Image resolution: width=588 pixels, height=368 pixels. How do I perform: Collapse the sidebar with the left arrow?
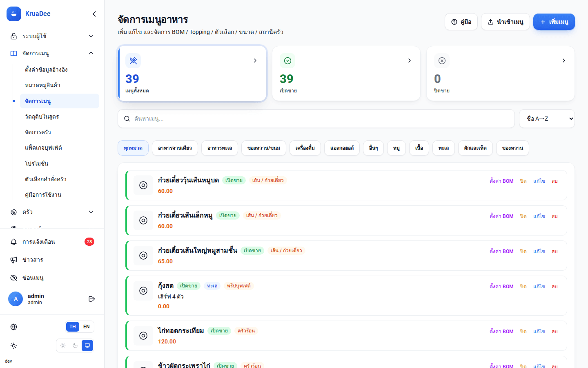click(94, 14)
